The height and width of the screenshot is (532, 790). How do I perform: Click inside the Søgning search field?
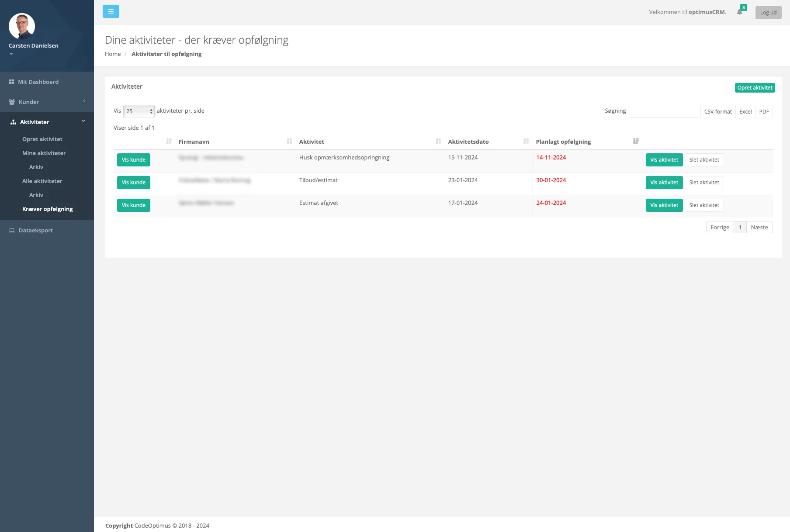(663, 111)
